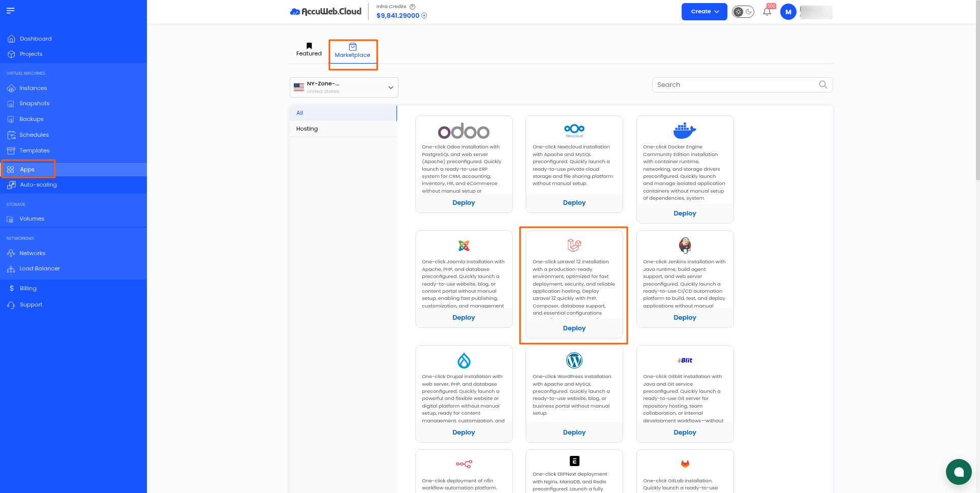Open Dashboard from the sidebar
The image size is (980, 493).
click(36, 39)
